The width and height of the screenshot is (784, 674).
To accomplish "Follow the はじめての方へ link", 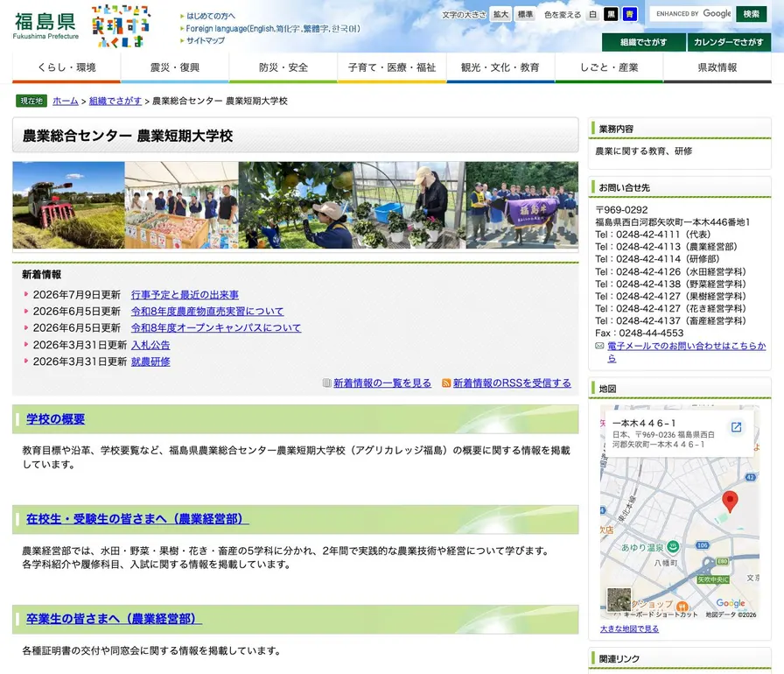I will (211, 16).
